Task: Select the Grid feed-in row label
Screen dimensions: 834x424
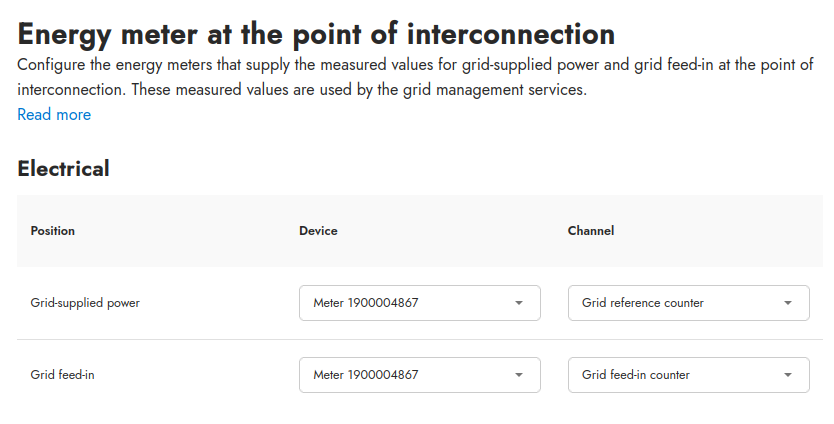Action: [63, 375]
